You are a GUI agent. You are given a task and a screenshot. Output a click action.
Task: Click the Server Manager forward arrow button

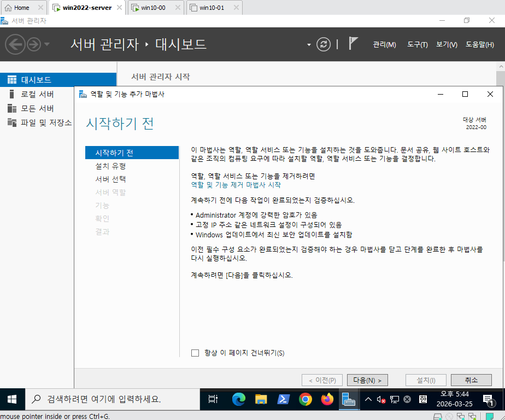(x=34, y=44)
